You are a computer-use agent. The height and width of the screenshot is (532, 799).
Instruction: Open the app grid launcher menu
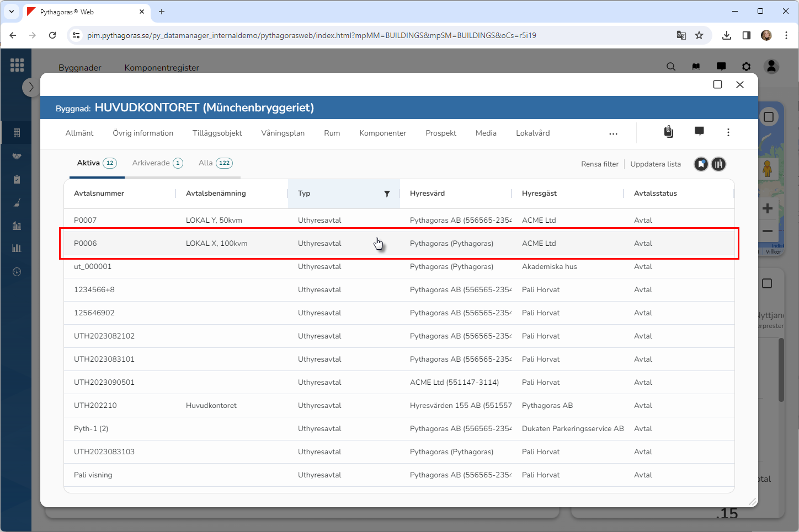pos(17,65)
